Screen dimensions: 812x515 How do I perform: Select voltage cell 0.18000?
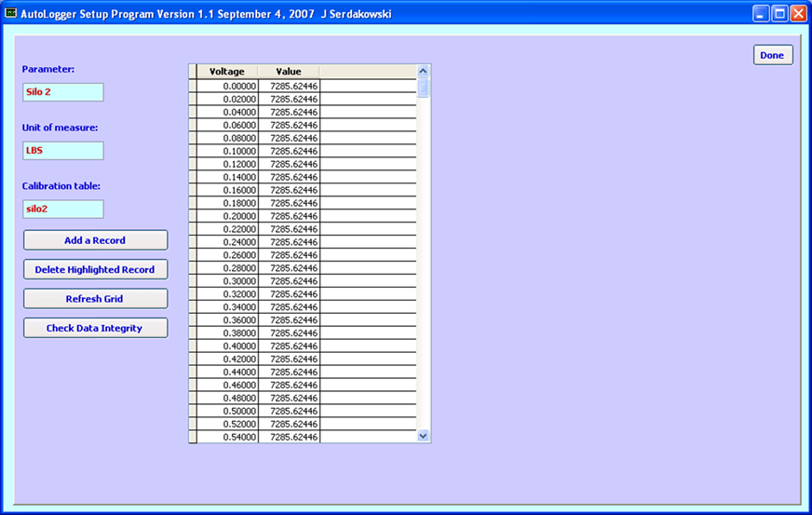pyautogui.click(x=227, y=203)
